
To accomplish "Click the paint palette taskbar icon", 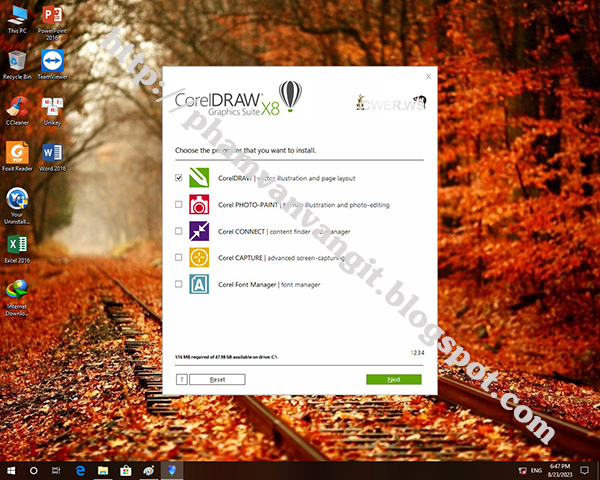I will click(148, 470).
